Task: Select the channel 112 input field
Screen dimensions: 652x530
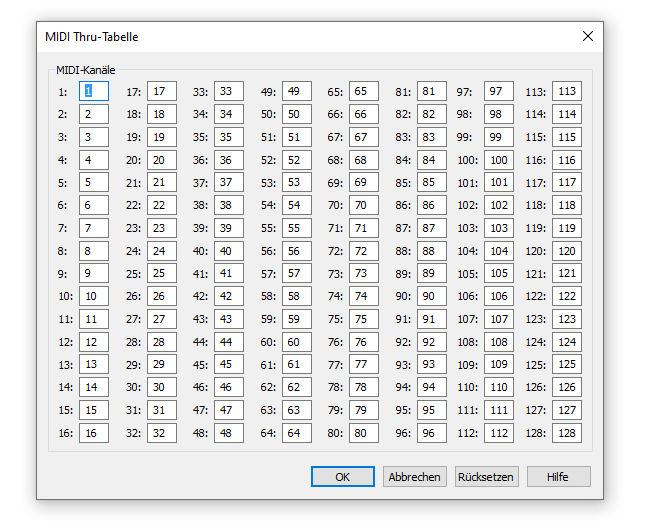Action: (499, 433)
